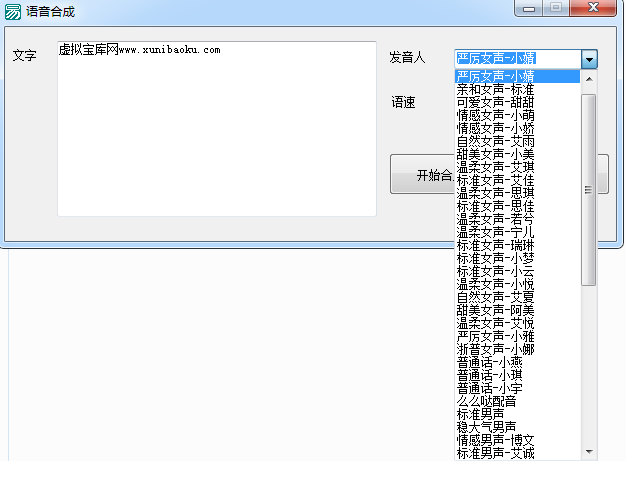The height and width of the screenshot is (484, 626).
Task: Select 温柔女声-思琪 voice
Action: [x=517, y=193]
